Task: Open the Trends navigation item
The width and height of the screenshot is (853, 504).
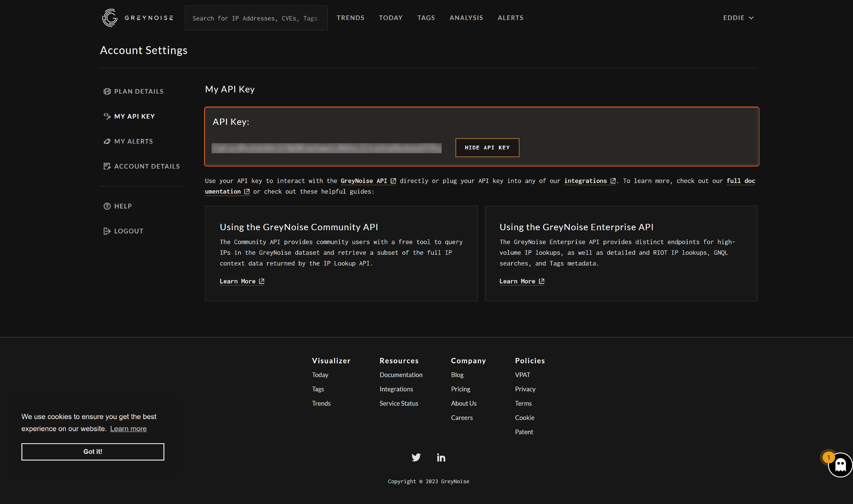Action: tap(350, 18)
